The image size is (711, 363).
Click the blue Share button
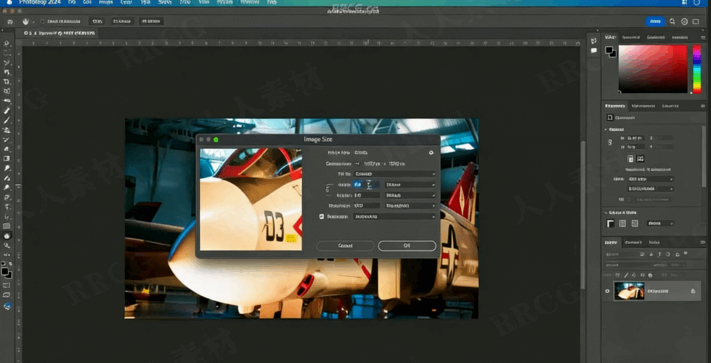[655, 21]
